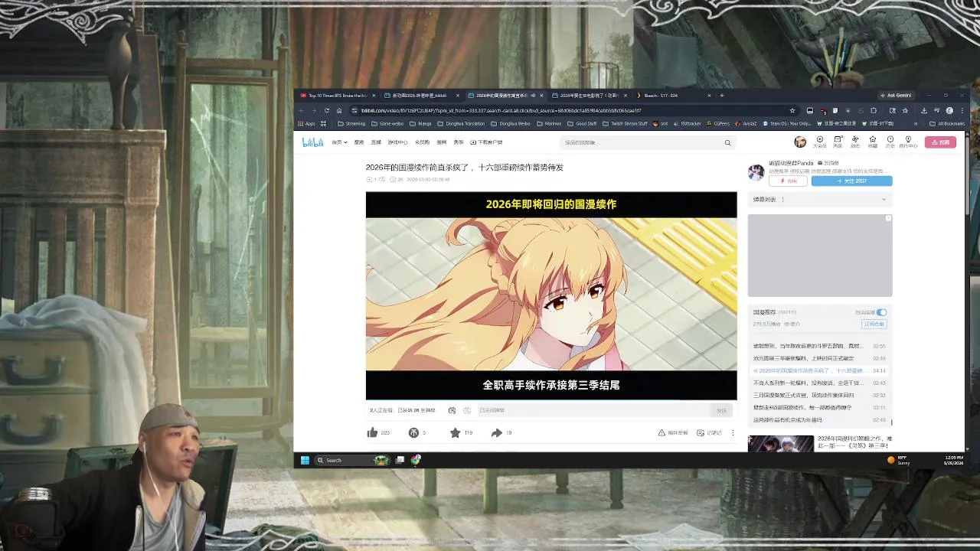Click the 订阅合集 subscribe button

pyautogui.click(x=874, y=324)
